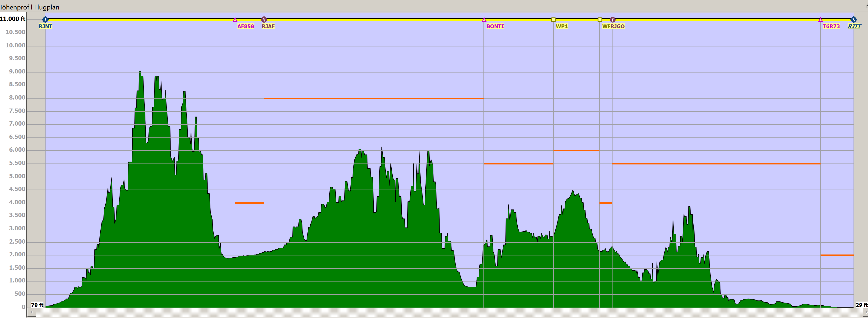Screen dimensions: 868x318
Task: Click the WP1 user waypoint square
Action: click(x=553, y=19)
